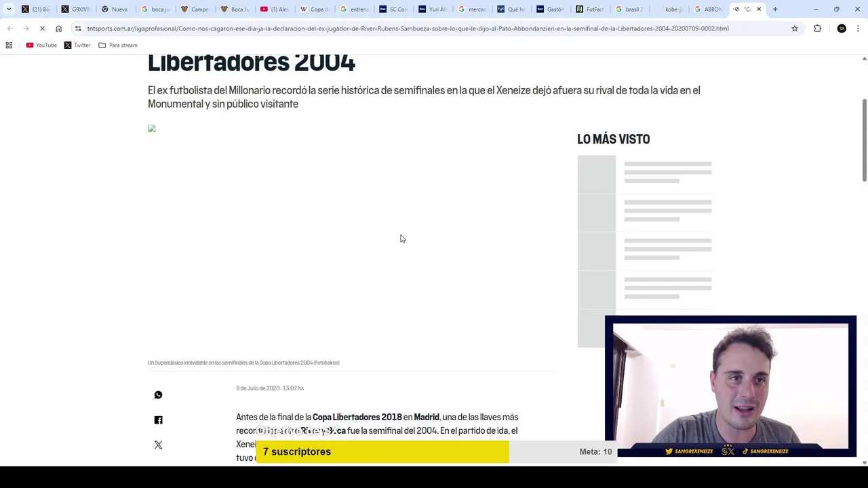The image size is (868, 488).
Task: Switch to the 'ABBON' Google tab
Action: tap(708, 9)
